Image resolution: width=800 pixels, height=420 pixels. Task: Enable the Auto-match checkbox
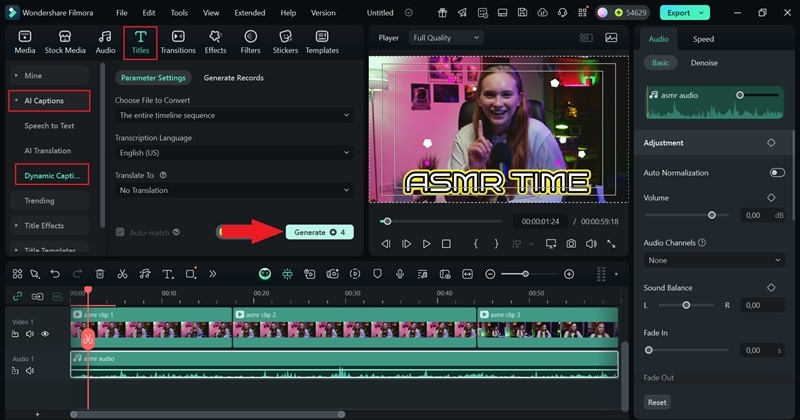[x=120, y=232]
